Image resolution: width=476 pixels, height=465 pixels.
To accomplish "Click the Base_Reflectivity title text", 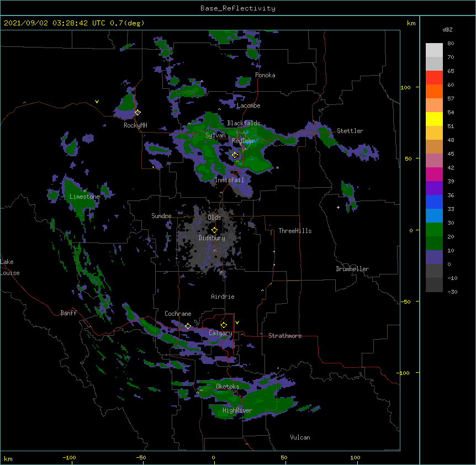I will coord(238,8).
